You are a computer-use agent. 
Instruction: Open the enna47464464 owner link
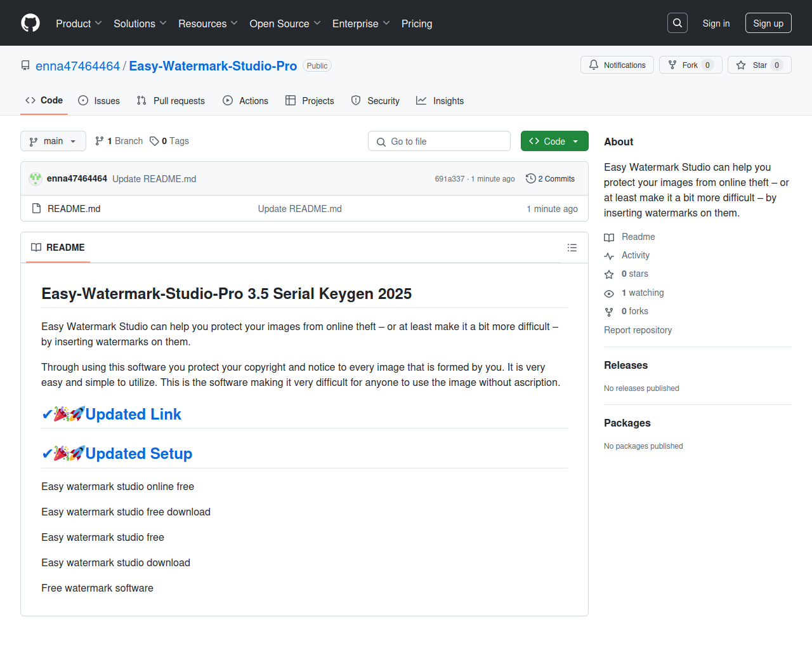point(77,66)
